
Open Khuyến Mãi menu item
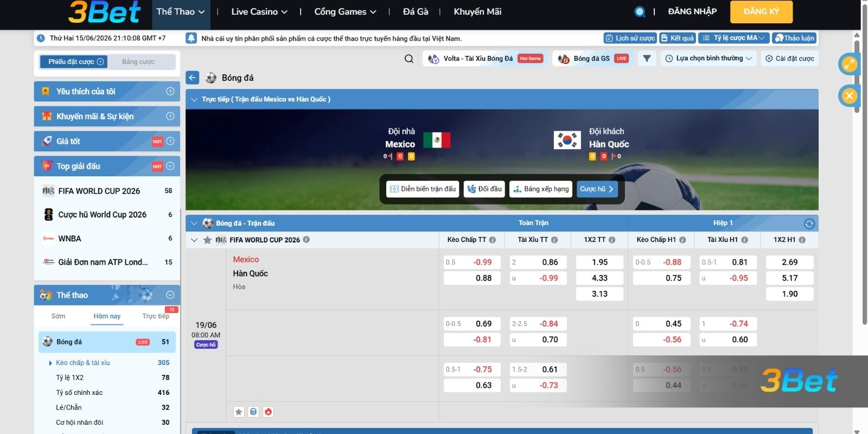click(477, 11)
